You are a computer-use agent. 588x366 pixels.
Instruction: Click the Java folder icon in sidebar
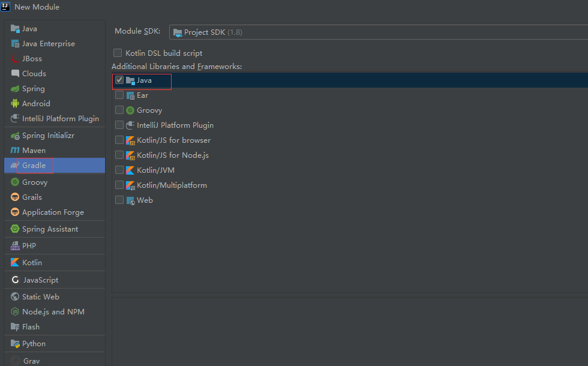point(15,29)
